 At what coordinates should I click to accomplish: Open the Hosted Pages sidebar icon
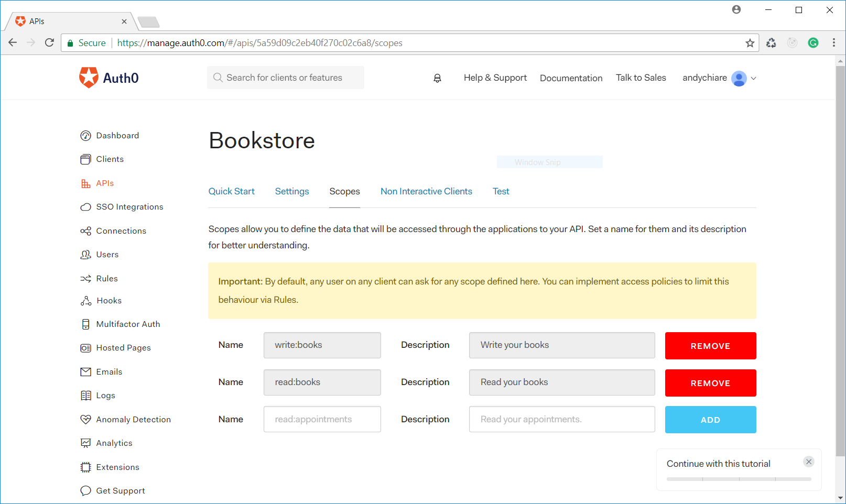85,348
